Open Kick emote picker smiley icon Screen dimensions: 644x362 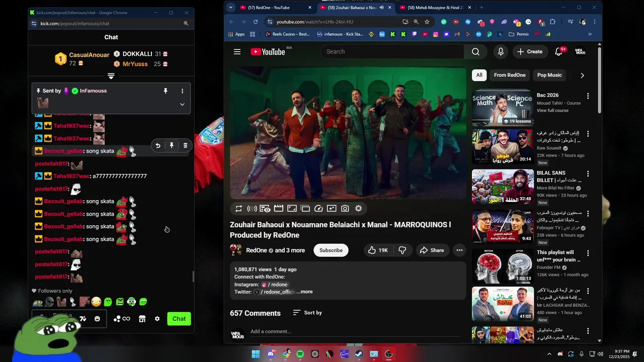(97, 319)
